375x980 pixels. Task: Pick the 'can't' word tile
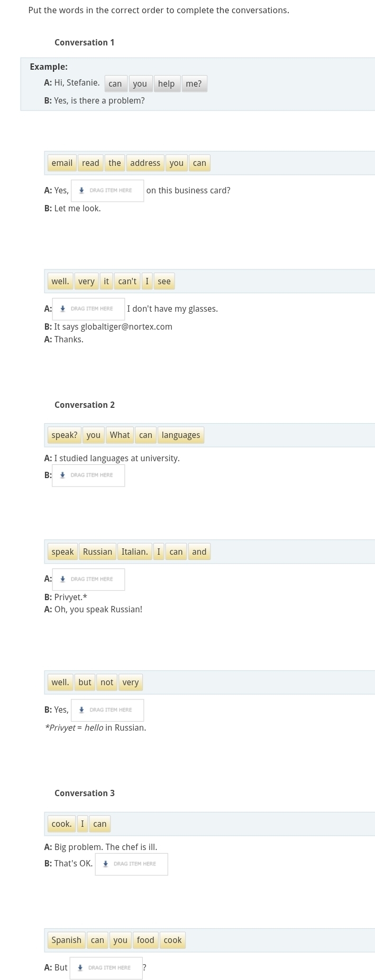[127, 282]
